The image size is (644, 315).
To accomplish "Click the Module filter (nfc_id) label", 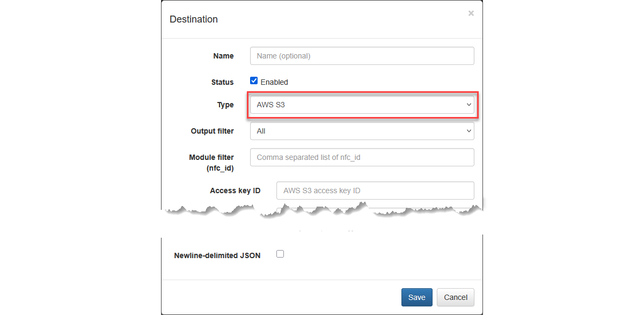I will (x=211, y=163).
